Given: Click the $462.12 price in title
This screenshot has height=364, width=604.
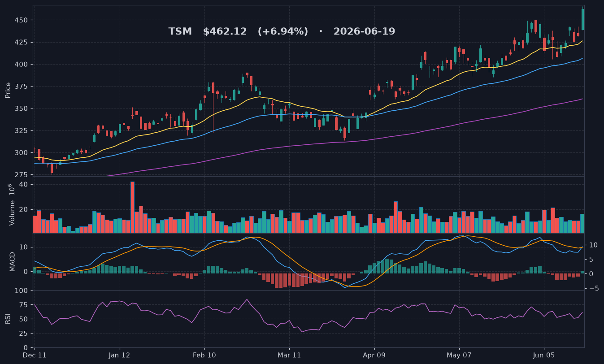Looking at the screenshot, I should 225,32.
